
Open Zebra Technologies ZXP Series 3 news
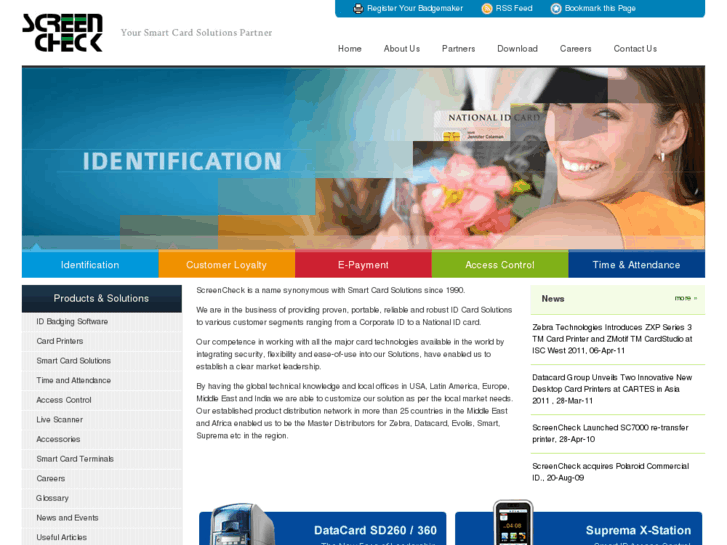612,339
